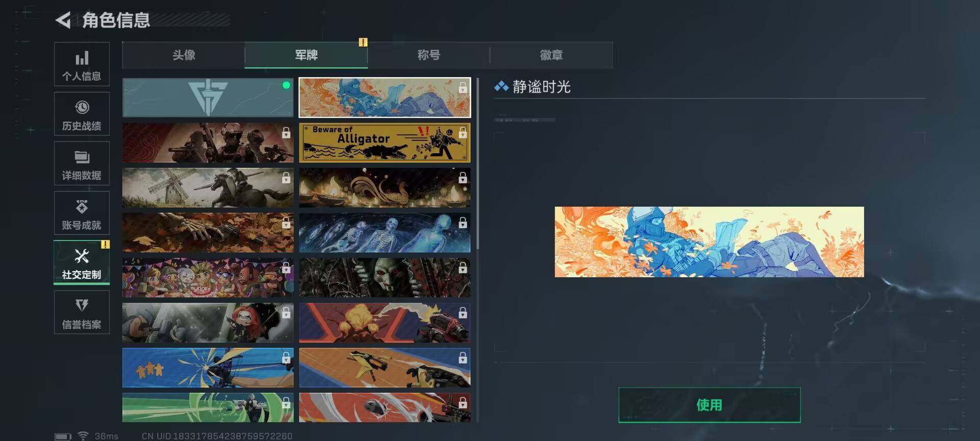Select the equipped default logo dog tag
Screen dimensions: 980x441
pos(208,97)
